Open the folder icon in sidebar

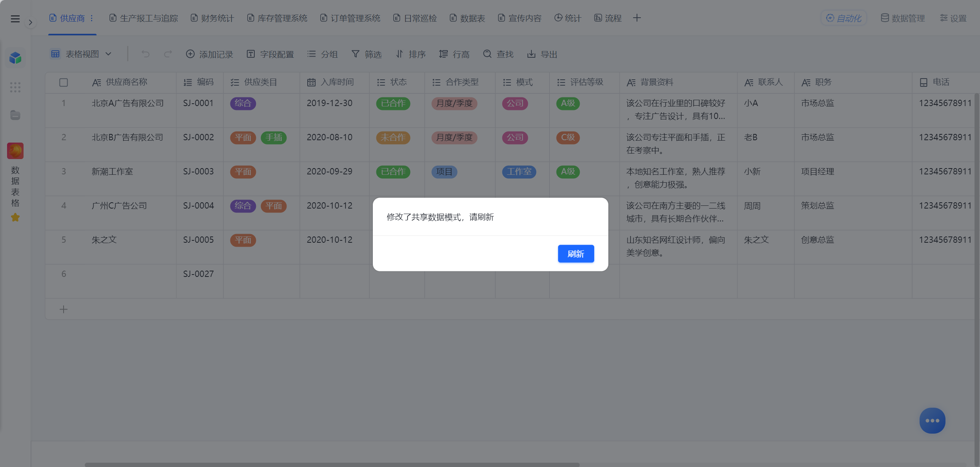(15, 115)
